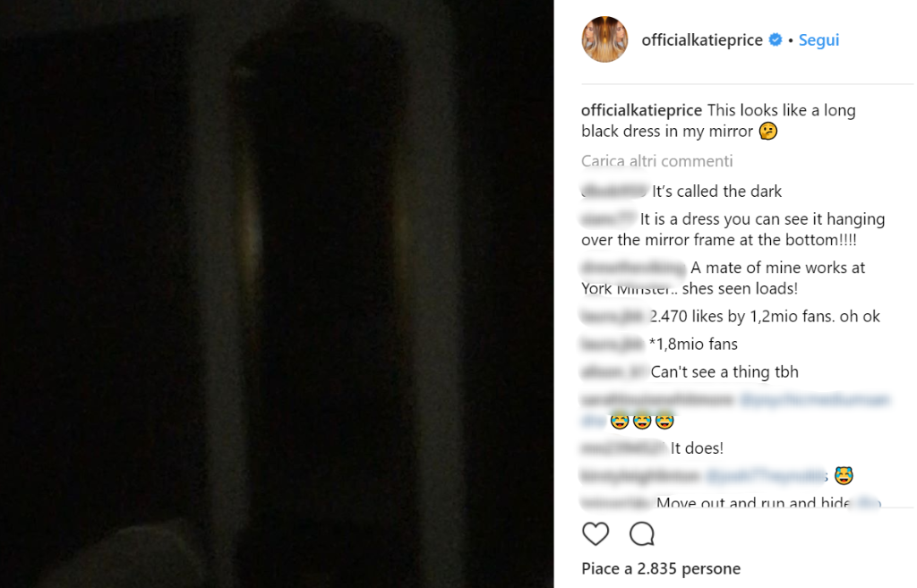Open blurred commenter of "*1,8mio fans" comment
The width and height of the screenshot is (917, 588).
[x=613, y=345]
